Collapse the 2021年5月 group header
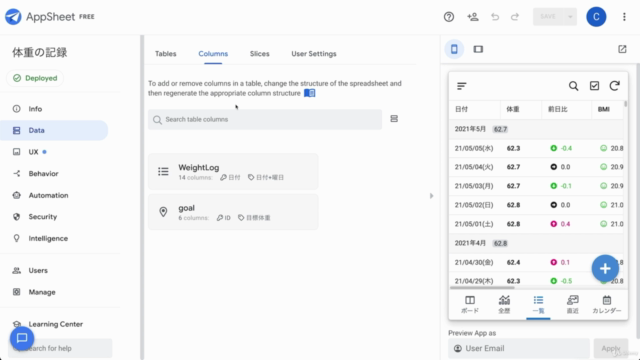 tap(536, 129)
